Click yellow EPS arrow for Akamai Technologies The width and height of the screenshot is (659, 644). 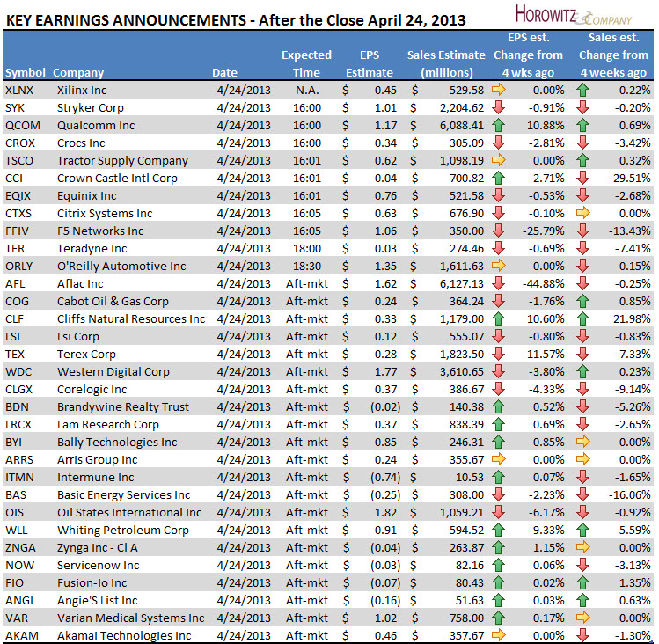coord(499,635)
